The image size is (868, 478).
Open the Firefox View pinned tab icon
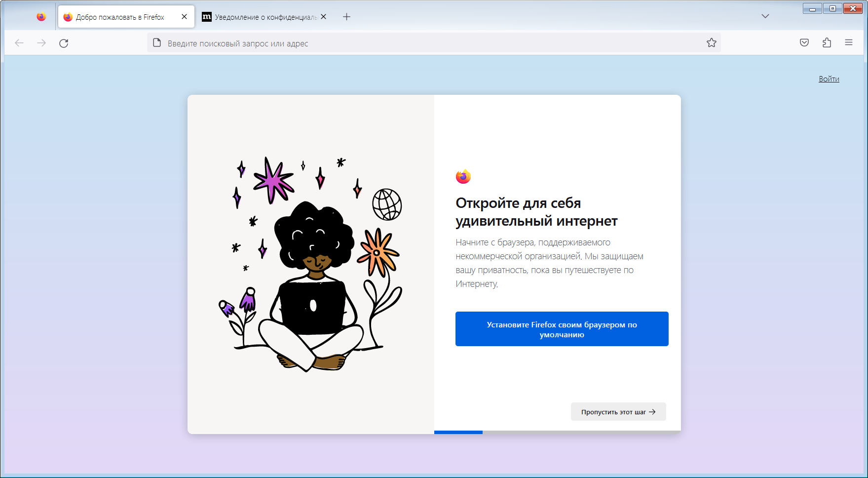[41, 17]
